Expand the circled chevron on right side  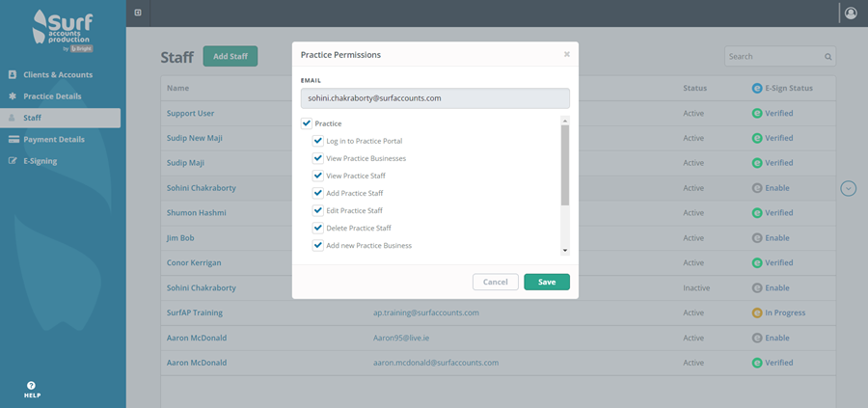pyautogui.click(x=849, y=188)
